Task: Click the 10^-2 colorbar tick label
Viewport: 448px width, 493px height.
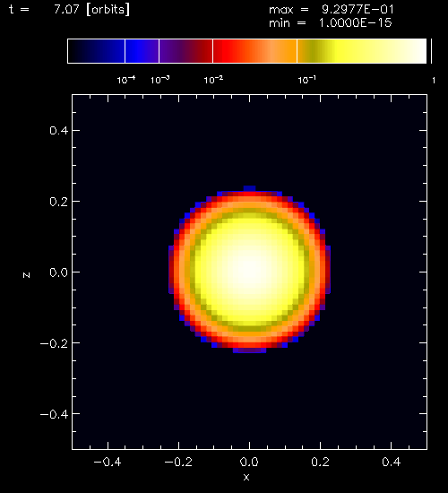Action: click(x=213, y=80)
